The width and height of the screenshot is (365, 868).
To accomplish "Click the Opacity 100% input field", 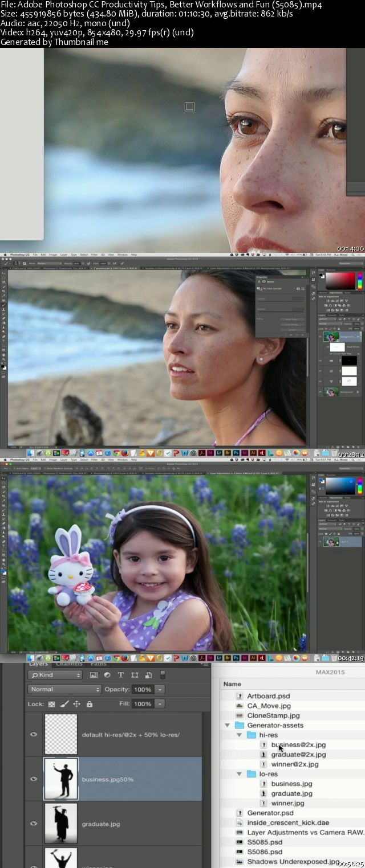I will pyautogui.click(x=143, y=689).
